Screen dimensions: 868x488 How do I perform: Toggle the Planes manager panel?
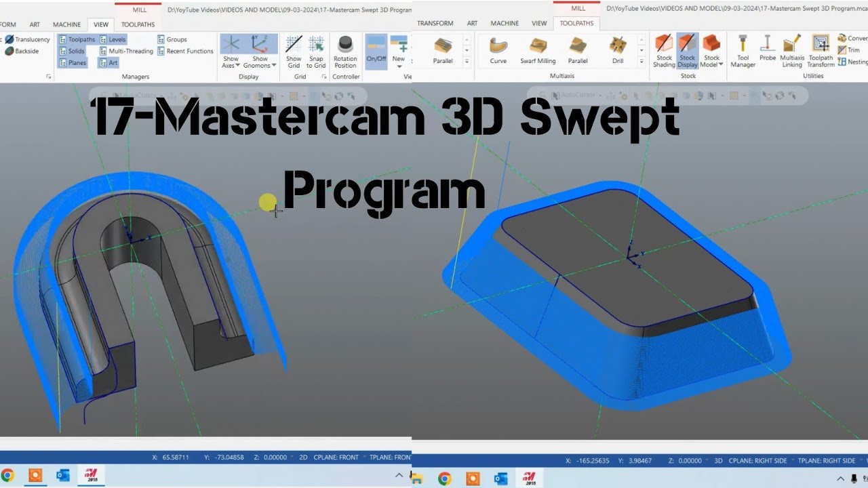click(x=73, y=62)
